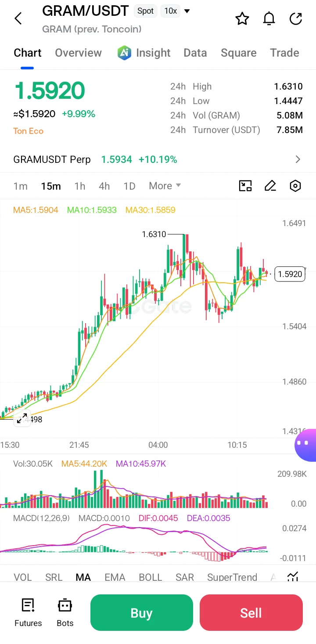Set a price alert with bell icon
This screenshot has width=316, height=644.
[x=269, y=18]
